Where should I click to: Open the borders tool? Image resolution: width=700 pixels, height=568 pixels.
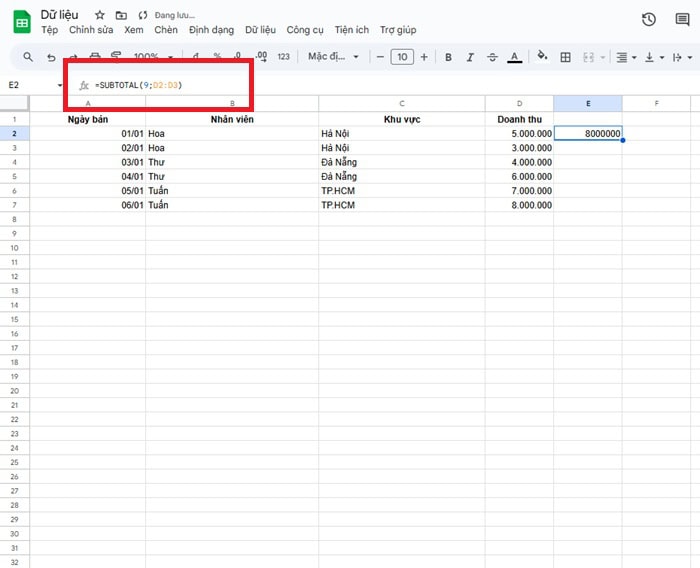[x=565, y=57]
